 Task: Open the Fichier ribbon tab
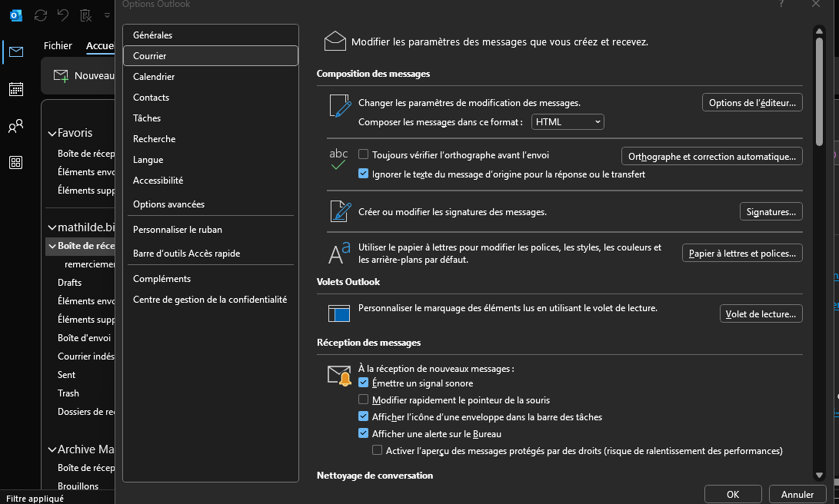[58, 46]
